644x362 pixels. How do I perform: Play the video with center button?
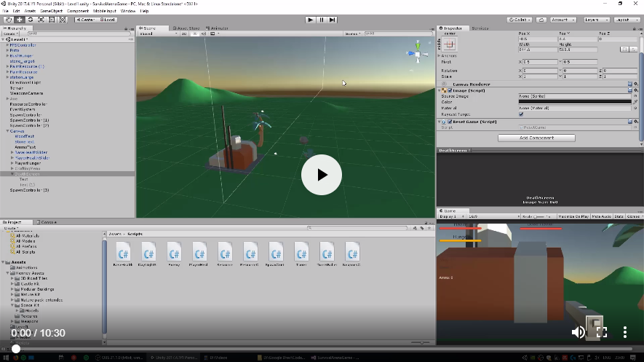(x=322, y=175)
